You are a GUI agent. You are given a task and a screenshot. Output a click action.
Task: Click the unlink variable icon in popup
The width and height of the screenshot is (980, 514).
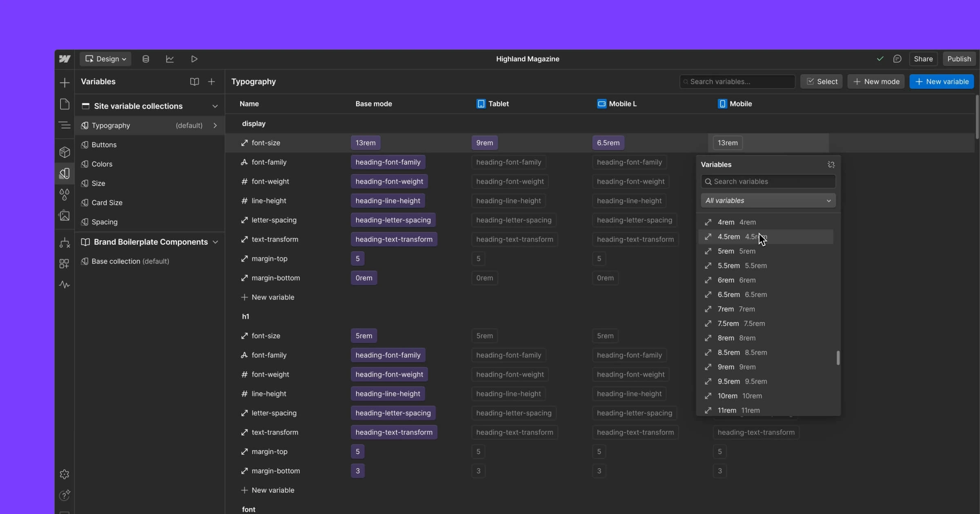pyautogui.click(x=831, y=165)
